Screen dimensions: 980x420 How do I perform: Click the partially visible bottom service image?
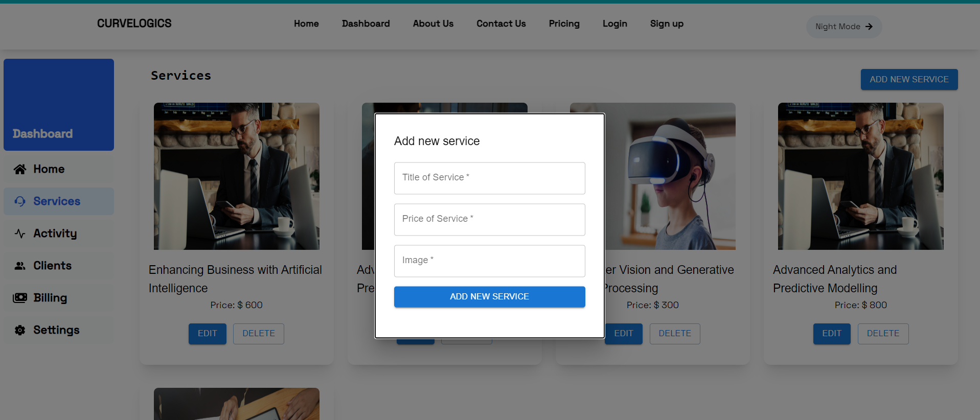tap(237, 404)
